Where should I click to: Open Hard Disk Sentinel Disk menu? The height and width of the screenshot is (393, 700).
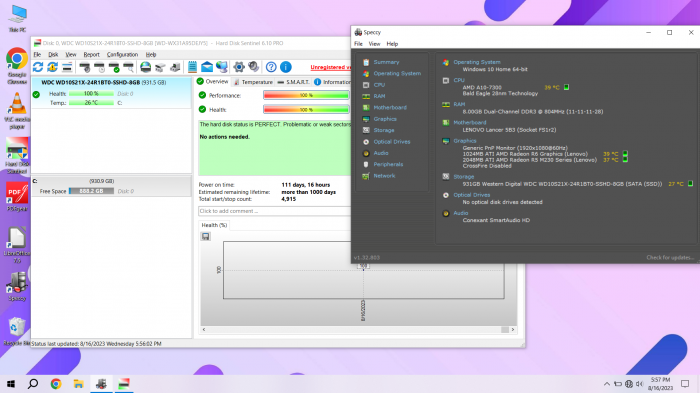click(53, 54)
